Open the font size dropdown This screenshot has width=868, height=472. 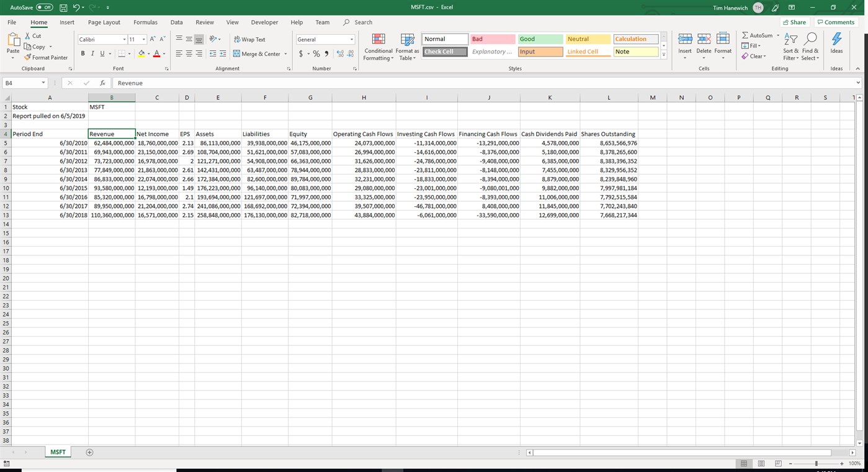(143, 39)
